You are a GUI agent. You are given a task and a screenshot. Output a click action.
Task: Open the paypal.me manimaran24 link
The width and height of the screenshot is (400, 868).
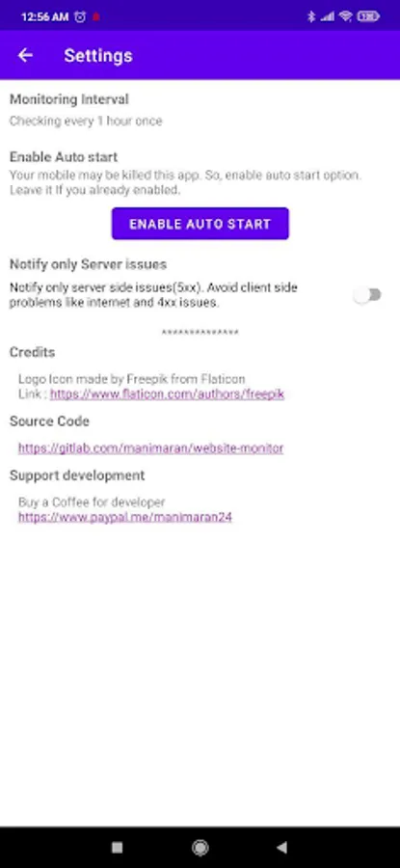125,517
